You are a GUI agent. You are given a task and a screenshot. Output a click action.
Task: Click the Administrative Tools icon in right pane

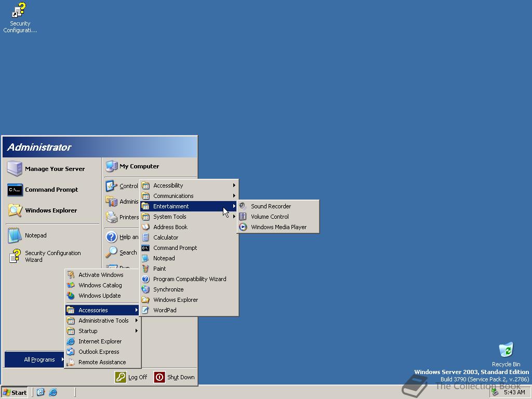click(x=111, y=201)
